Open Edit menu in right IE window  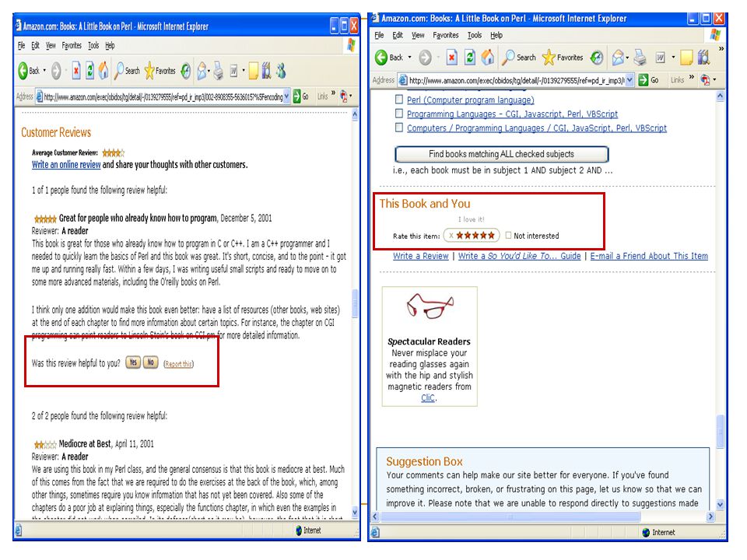tap(398, 35)
